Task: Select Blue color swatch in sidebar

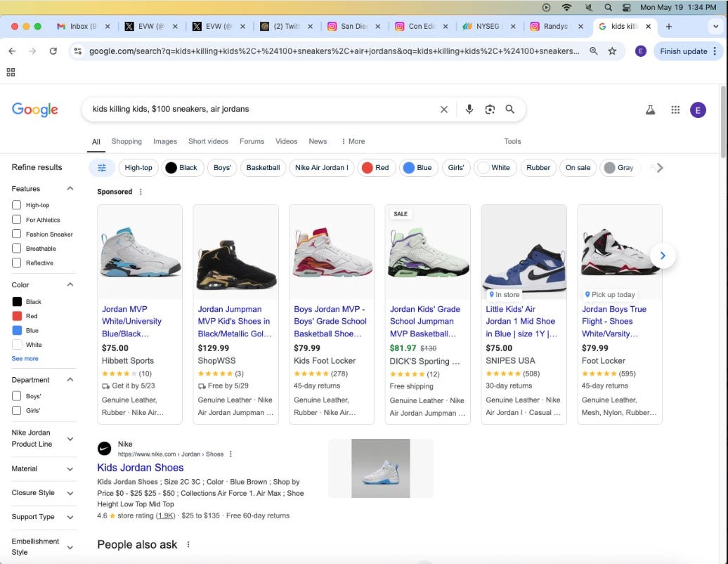Action: [17, 331]
